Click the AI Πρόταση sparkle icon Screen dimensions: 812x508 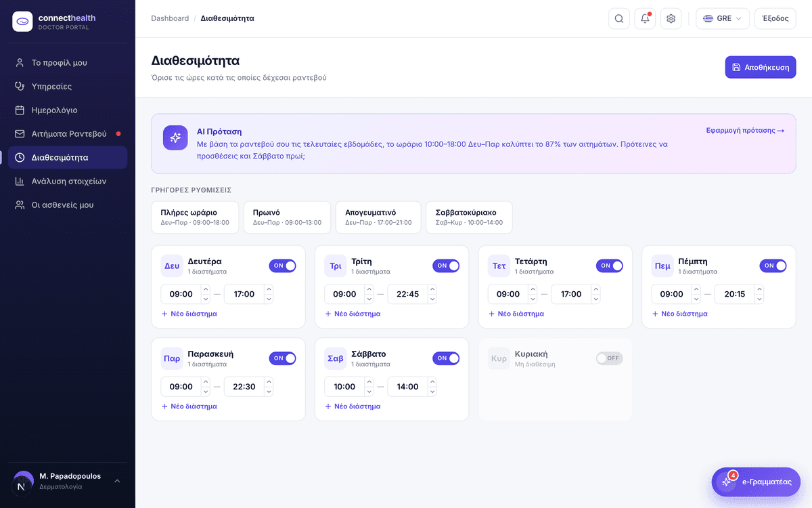(x=175, y=137)
